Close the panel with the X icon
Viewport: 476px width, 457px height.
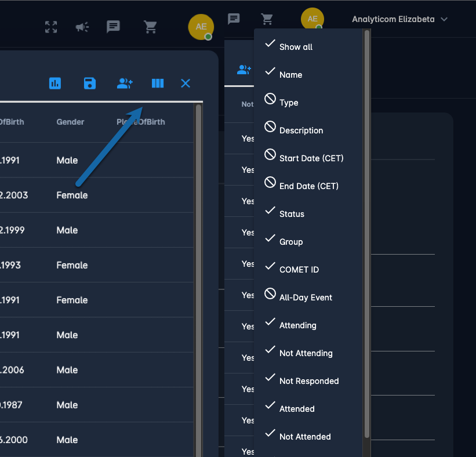point(186,84)
